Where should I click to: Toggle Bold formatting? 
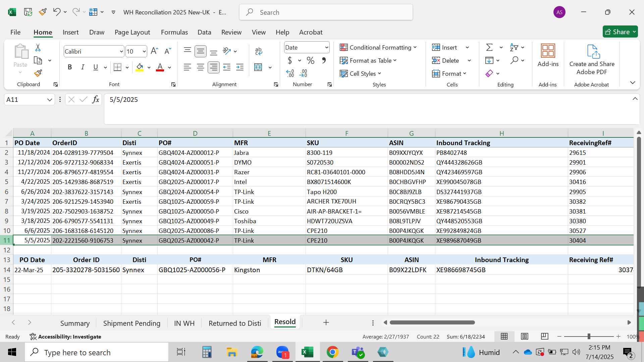(70, 67)
